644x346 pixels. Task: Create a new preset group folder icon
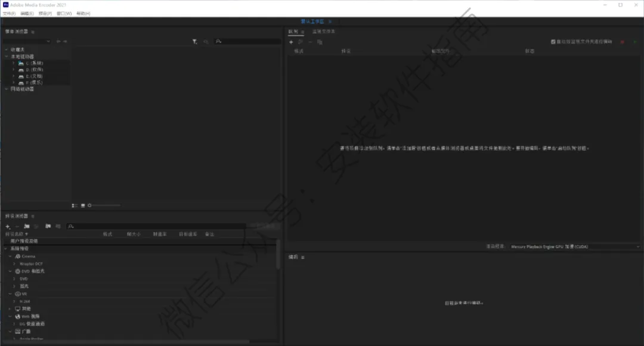coord(27,227)
